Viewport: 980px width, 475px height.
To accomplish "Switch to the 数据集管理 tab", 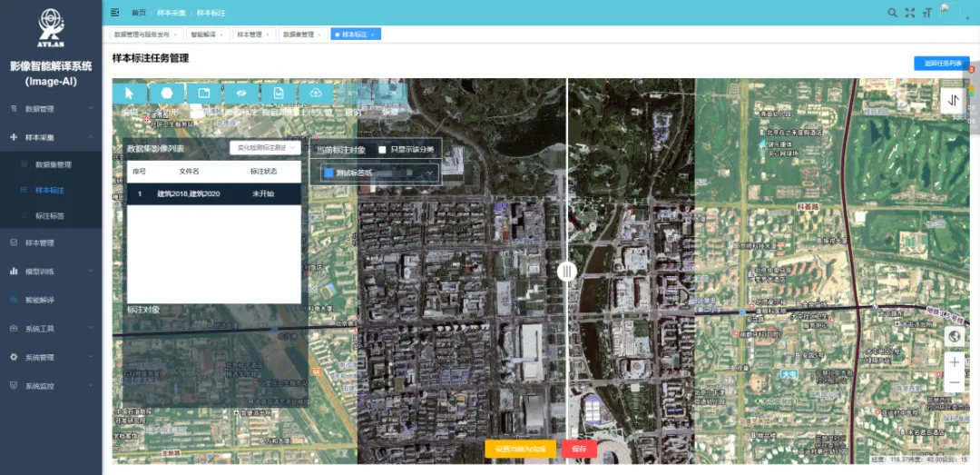I will (299, 35).
